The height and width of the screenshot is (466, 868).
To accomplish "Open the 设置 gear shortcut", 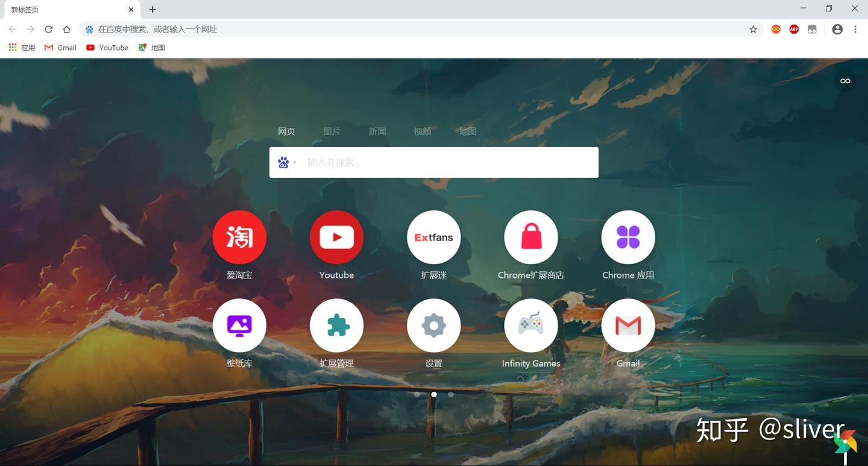I will pyautogui.click(x=434, y=326).
